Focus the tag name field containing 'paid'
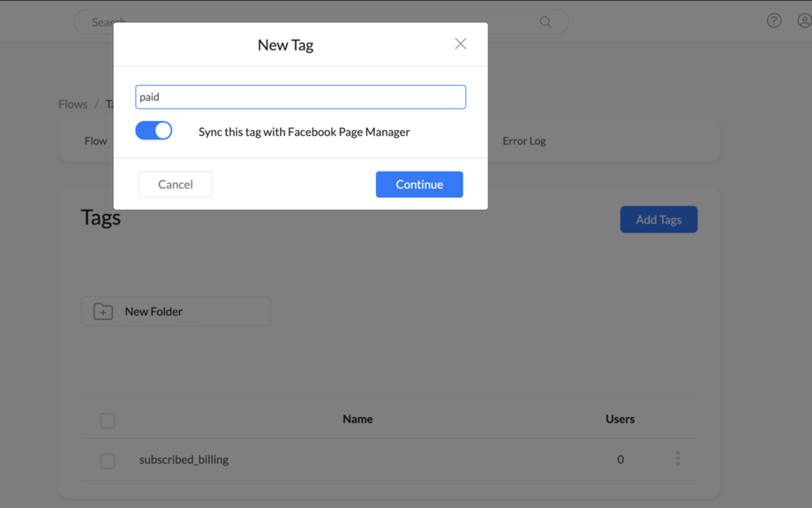The height and width of the screenshot is (508, 812). coord(300,97)
